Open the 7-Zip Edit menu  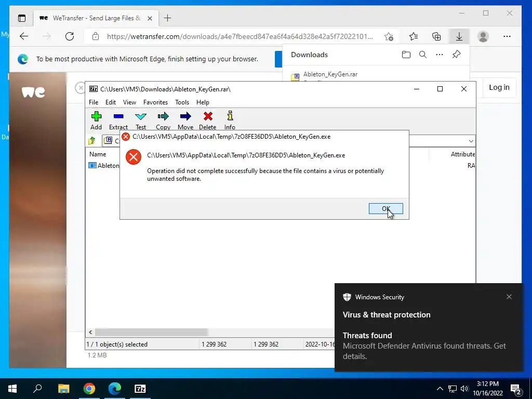pos(111,102)
